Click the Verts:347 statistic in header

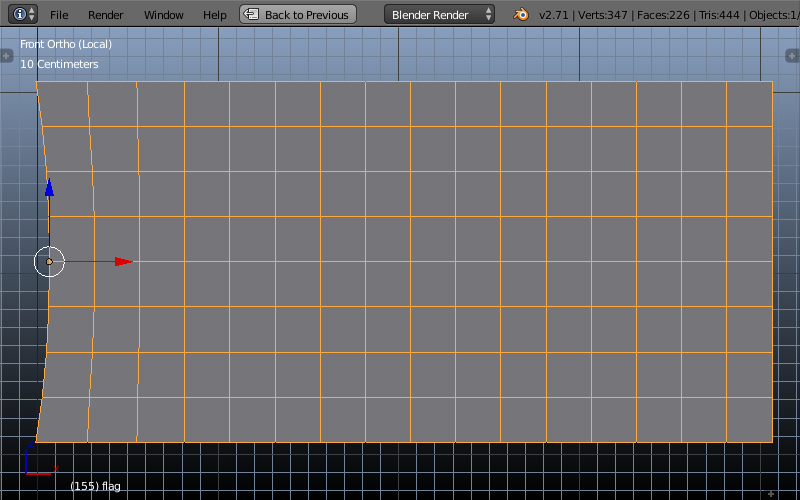pos(603,15)
